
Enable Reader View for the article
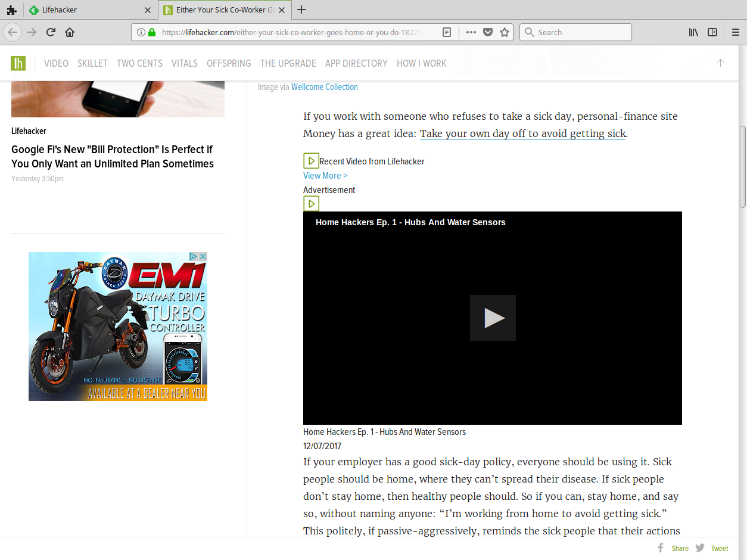[447, 32]
